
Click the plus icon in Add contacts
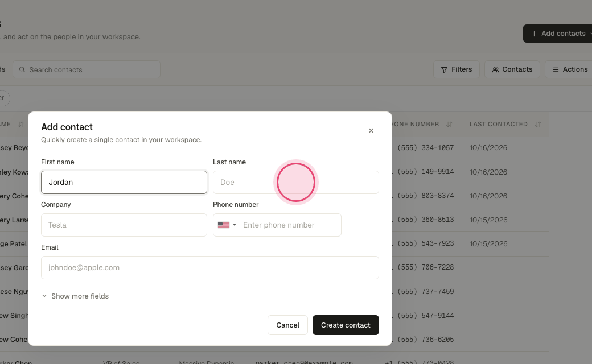[x=534, y=34]
